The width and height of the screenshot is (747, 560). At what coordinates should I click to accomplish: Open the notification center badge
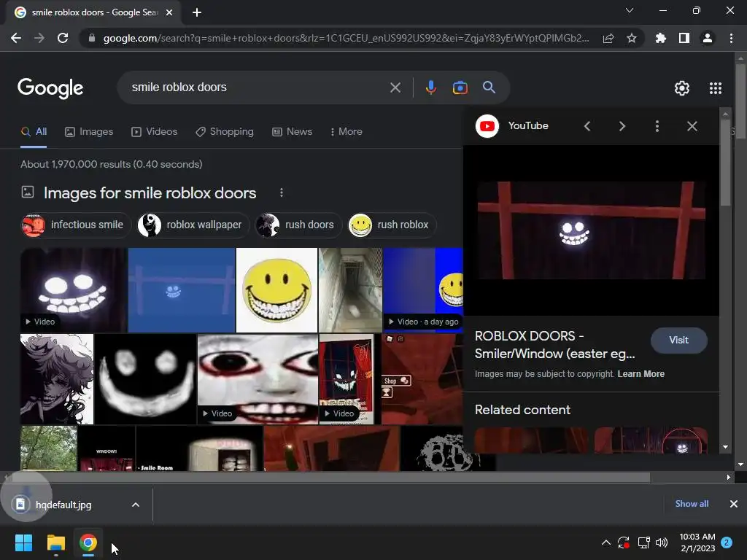(727, 542)
